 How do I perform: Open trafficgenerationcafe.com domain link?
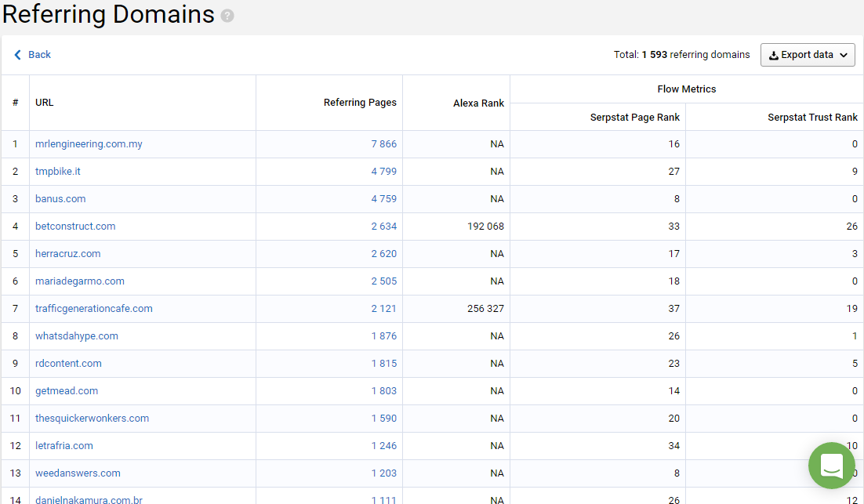(93, 309)
